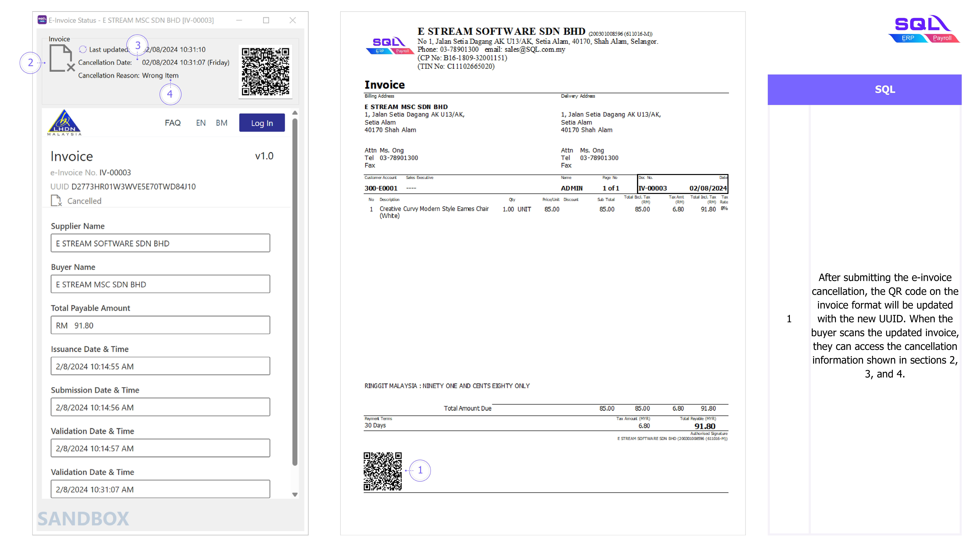Open the FAQ link

tap(172, 123)
